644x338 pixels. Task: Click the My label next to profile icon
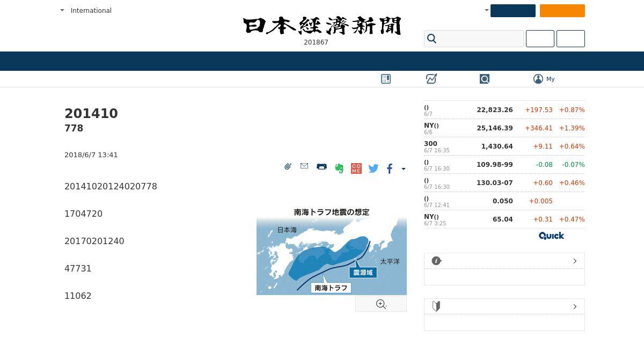pos(551,79)
